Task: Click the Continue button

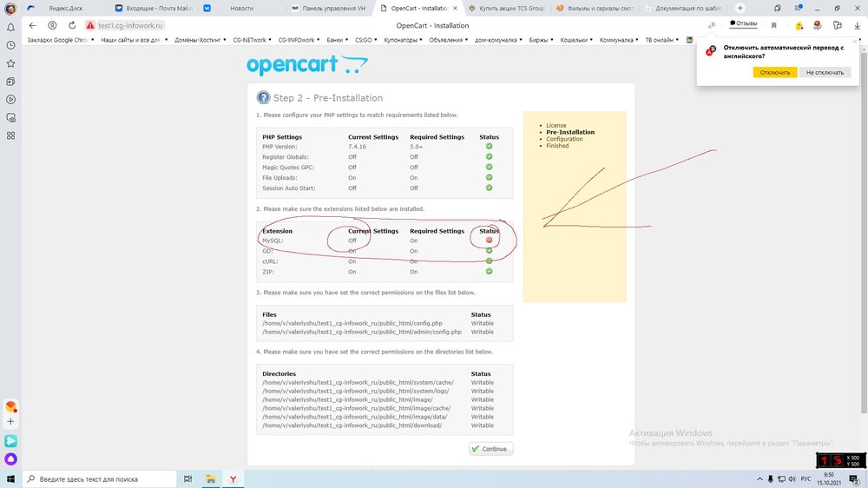Action: coord(490,449)
